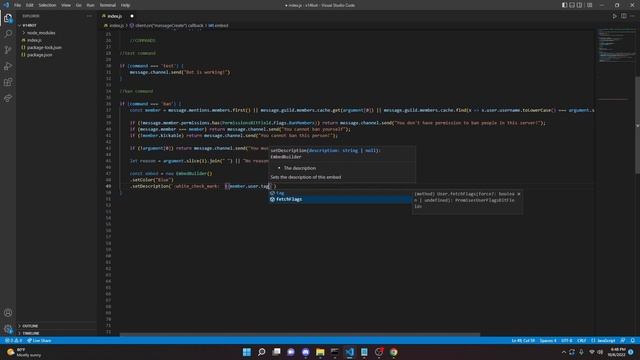Toggle the primary sidebar layout icon
640x360 pixels.
pos(564,5)
